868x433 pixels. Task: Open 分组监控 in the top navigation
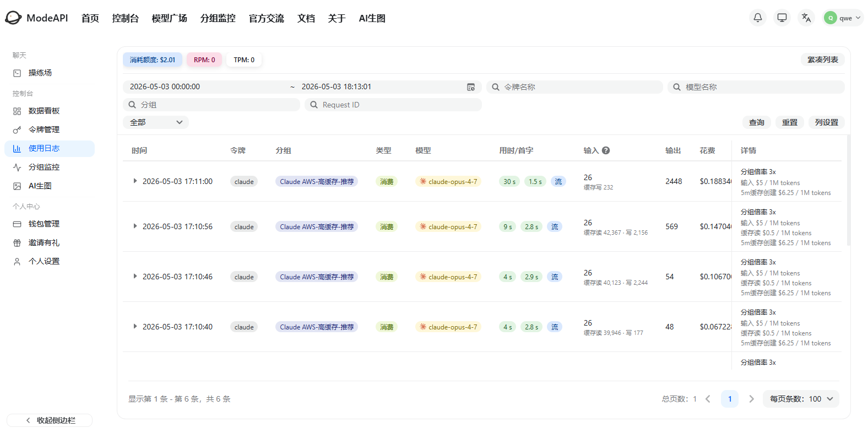click(x=218, y=18)
